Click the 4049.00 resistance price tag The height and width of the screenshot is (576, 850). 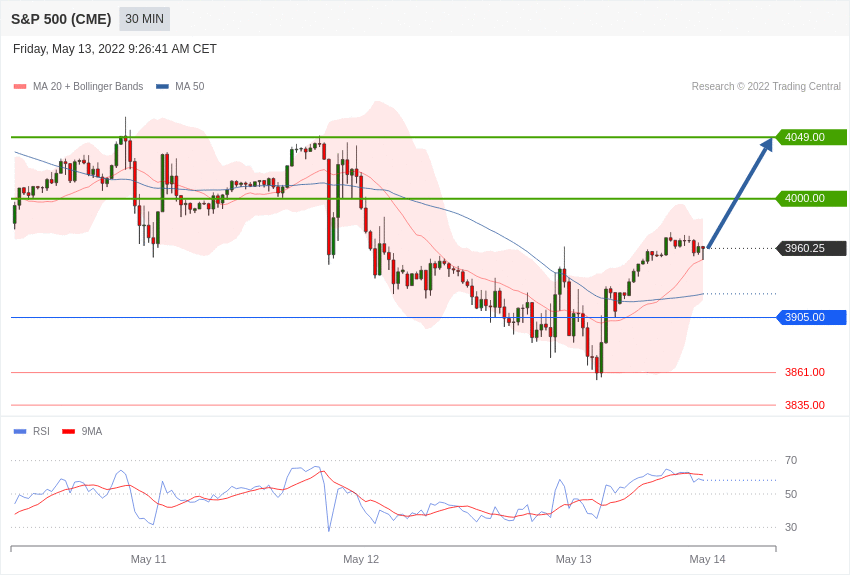812,137
